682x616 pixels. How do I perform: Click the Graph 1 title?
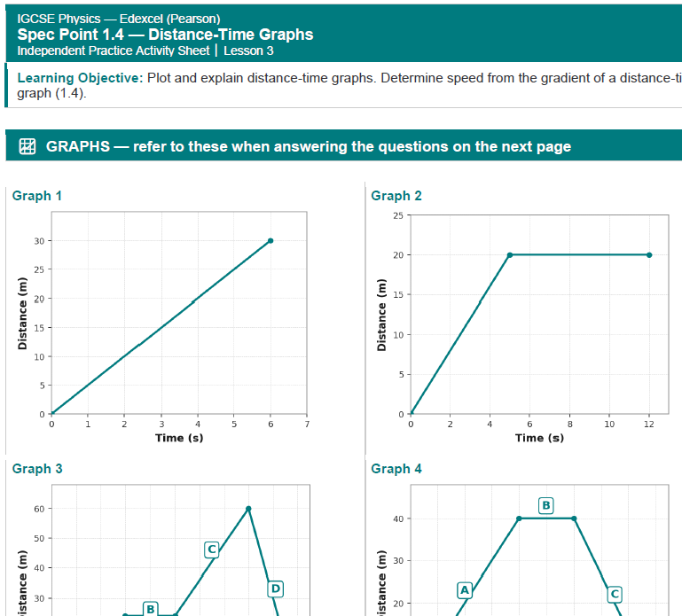(37, 196)
